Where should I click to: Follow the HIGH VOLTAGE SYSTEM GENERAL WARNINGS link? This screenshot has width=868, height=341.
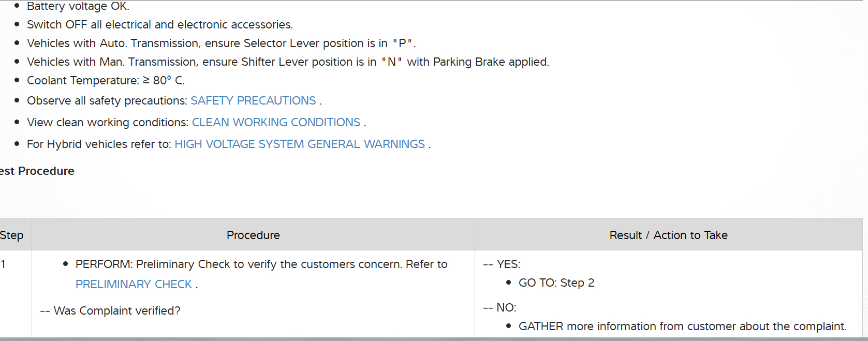(x=300, y=144)
